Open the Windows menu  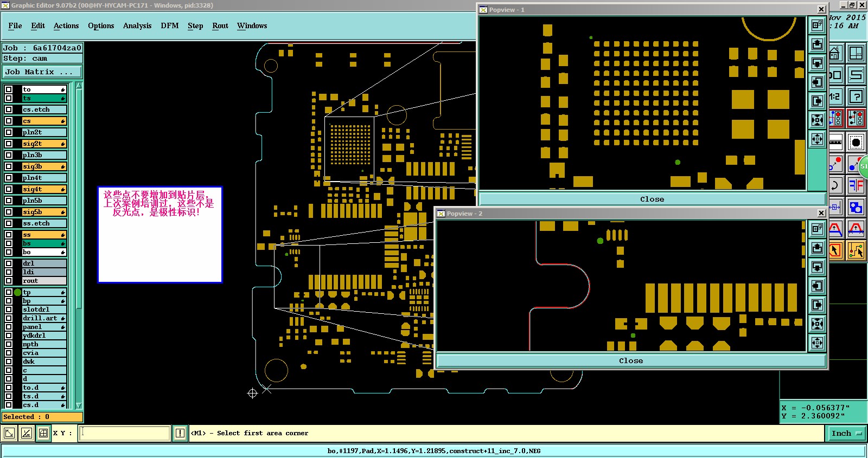click(252, 25)
